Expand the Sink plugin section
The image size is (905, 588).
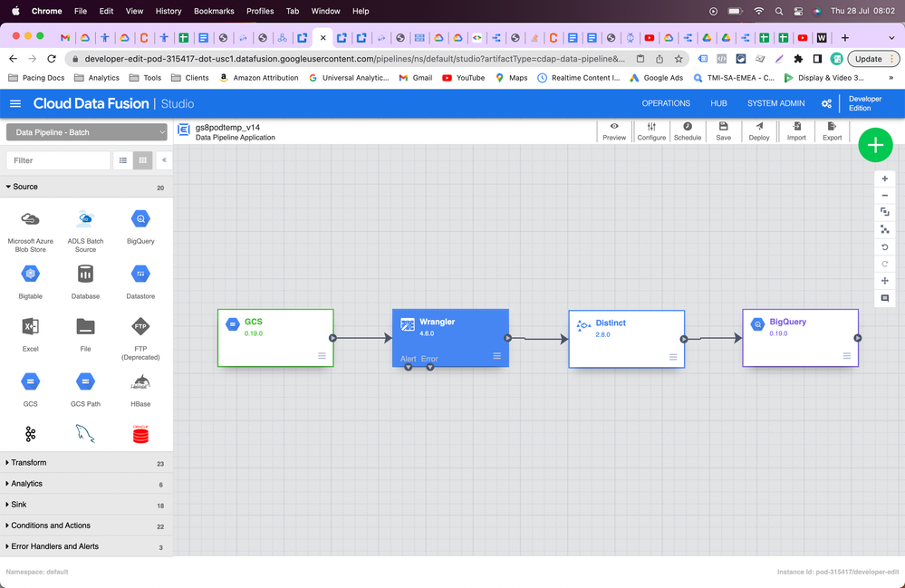(x=87, y=505)
